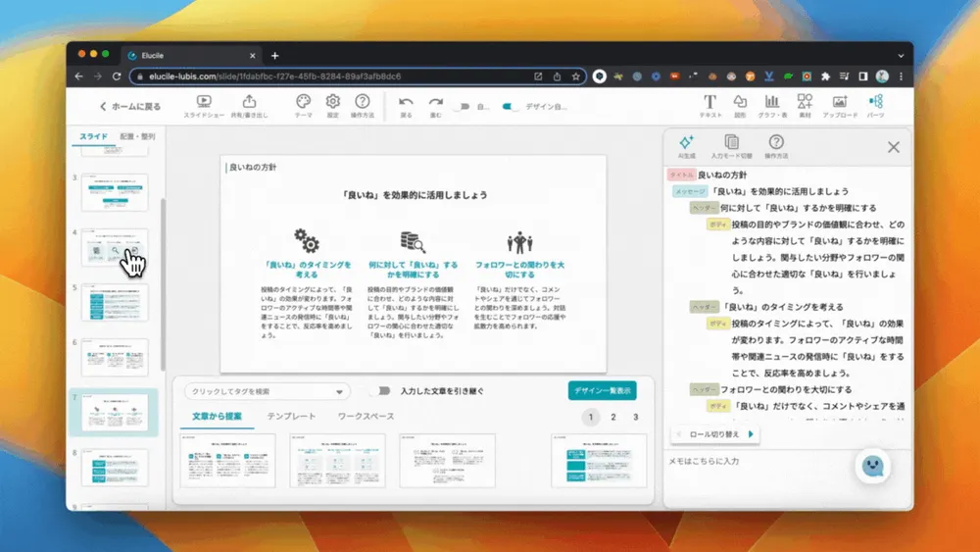This screenshot has height=552, width=980.
Task: Click slide title 良いねの方針 on canvas
Action: point(253,168)
